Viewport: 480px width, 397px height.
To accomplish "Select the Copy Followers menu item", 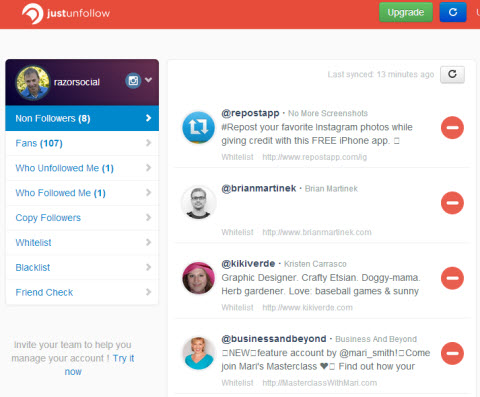I will [x=82, y=218].
